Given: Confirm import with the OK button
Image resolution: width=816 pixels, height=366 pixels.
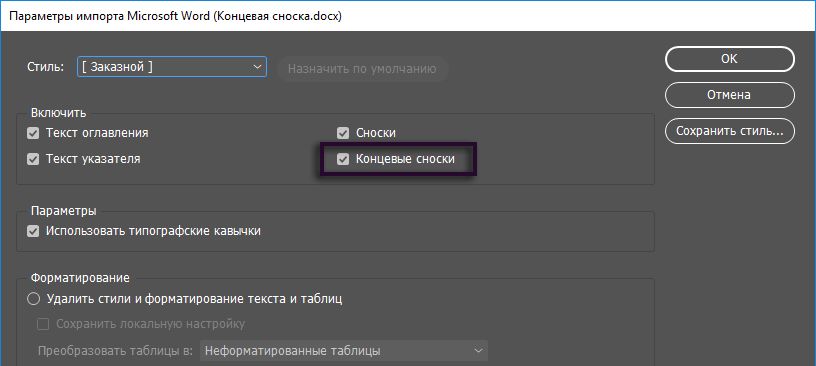Looking at the screenshot, I should click(730, 59).
